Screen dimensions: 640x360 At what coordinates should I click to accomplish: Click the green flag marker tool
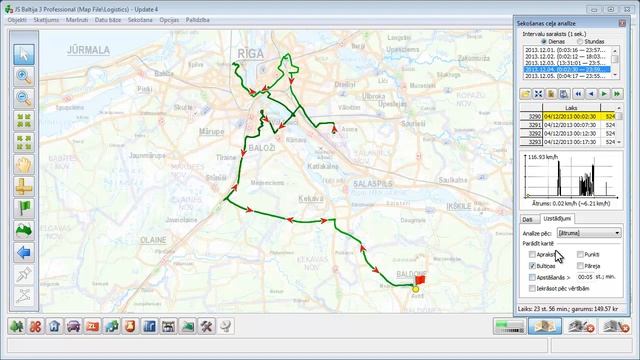tap(24, 209)
